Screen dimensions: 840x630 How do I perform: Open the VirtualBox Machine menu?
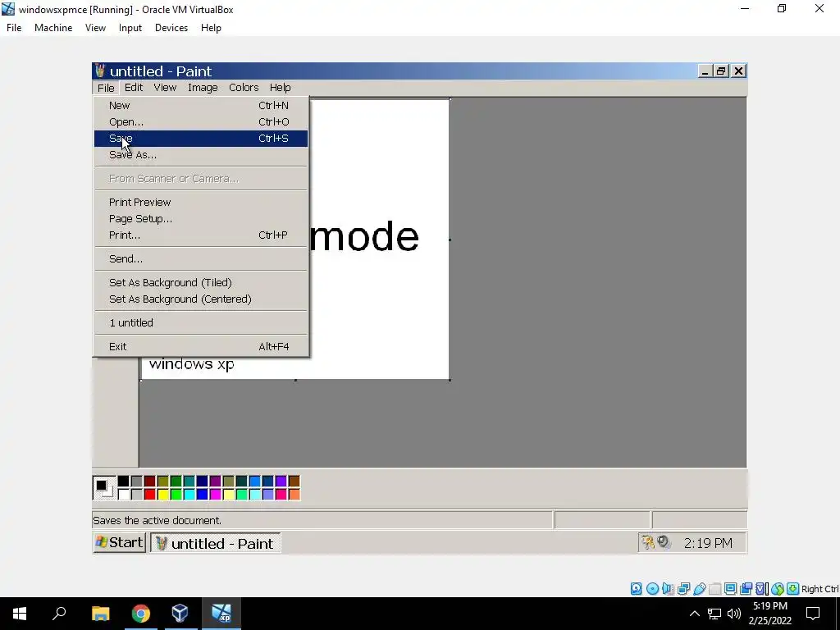point(53,28)
